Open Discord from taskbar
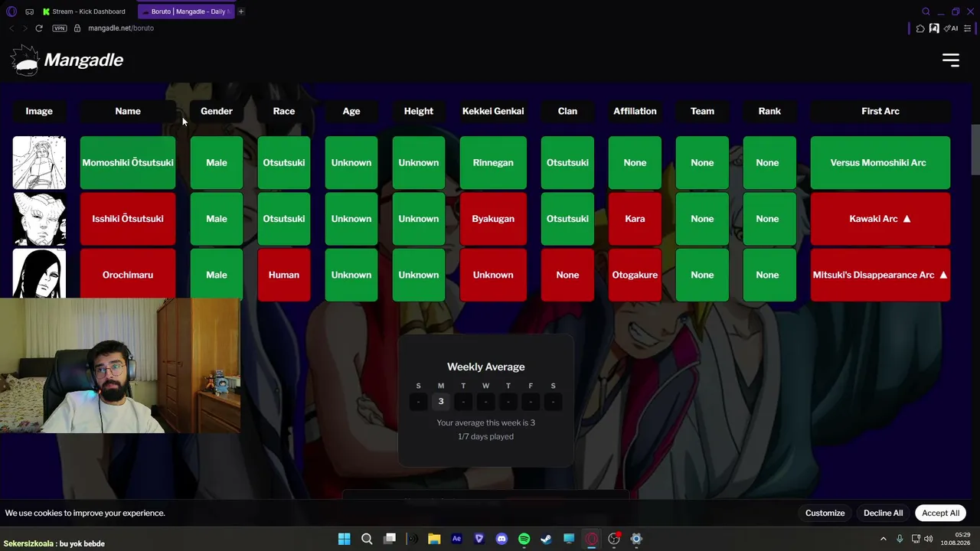The width and height of the screenshot is (980, 551). tap(501, 539)
